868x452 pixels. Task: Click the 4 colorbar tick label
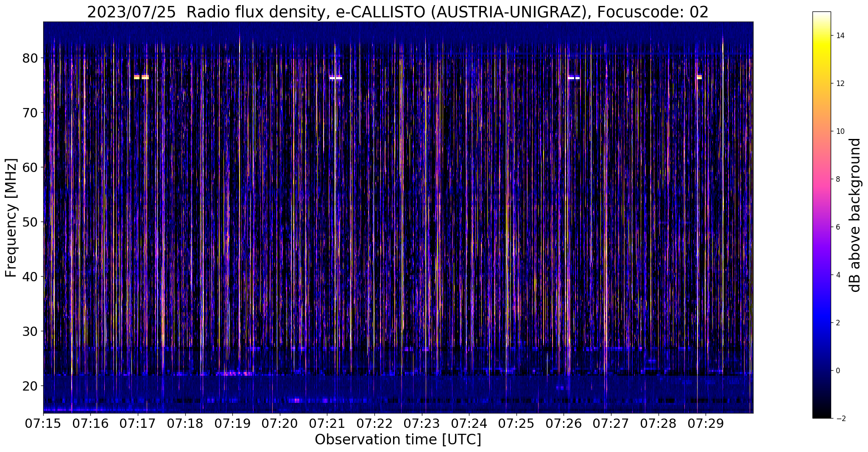tap(837, 275)
